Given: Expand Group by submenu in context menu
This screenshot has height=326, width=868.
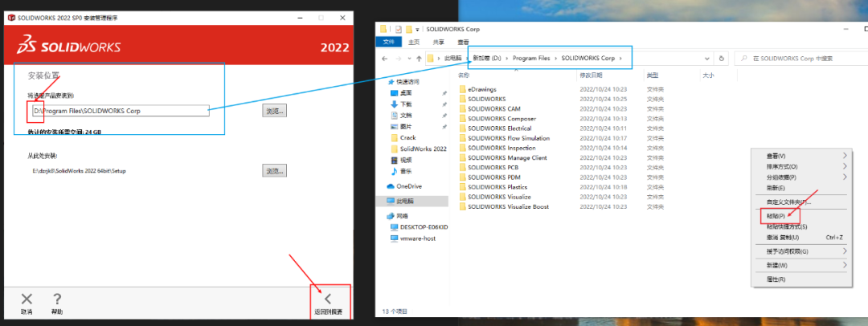Looking at the screenshot, I should tap(800, 177).
